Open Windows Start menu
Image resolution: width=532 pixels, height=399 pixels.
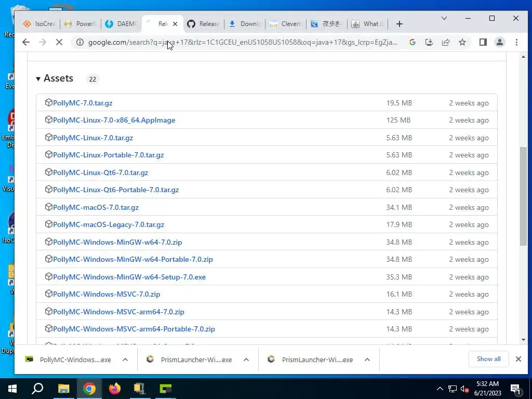12,389
